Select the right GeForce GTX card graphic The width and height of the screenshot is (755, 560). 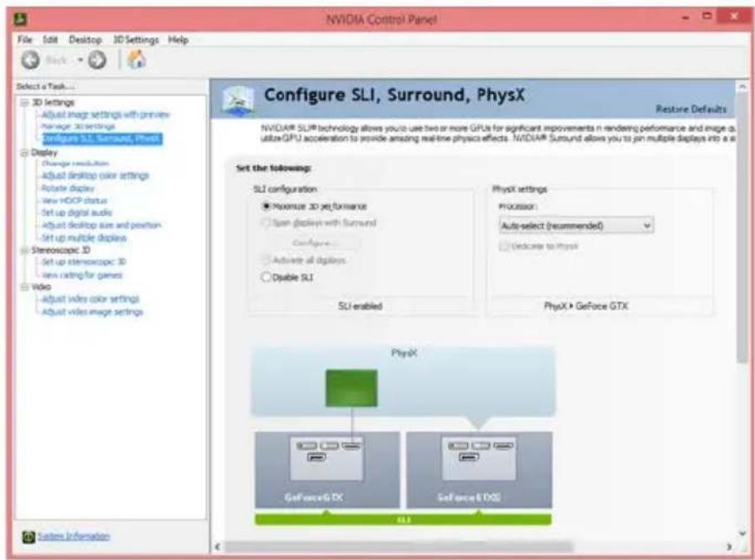tap(479, 469)
